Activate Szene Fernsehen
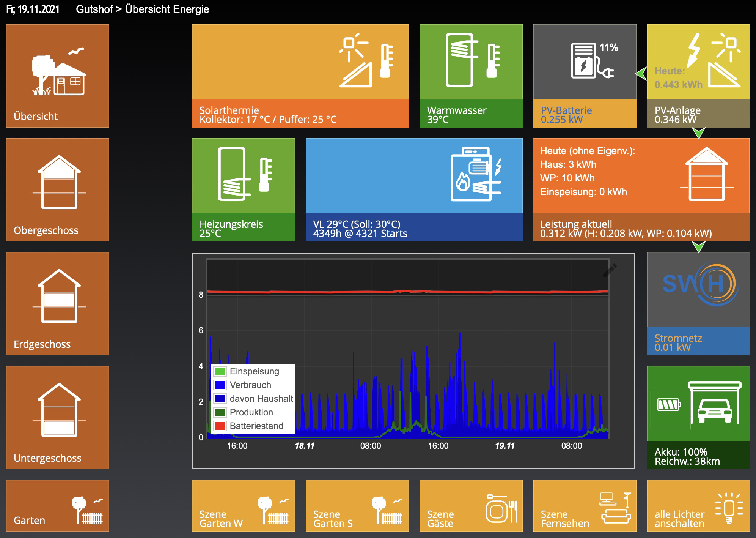 click(584, 506)
